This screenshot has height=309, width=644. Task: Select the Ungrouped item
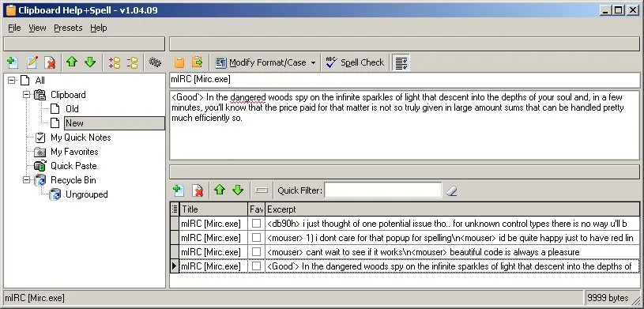coord(87,194)
